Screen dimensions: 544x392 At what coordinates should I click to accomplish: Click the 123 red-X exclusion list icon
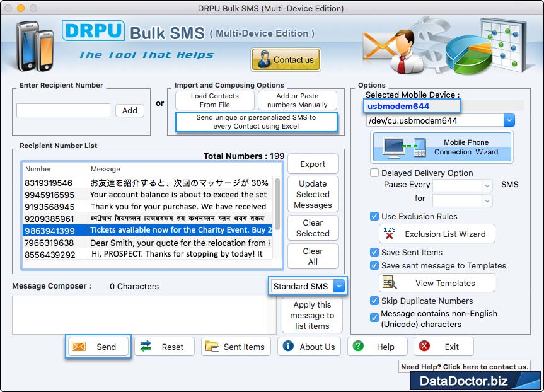coord(390,233)
